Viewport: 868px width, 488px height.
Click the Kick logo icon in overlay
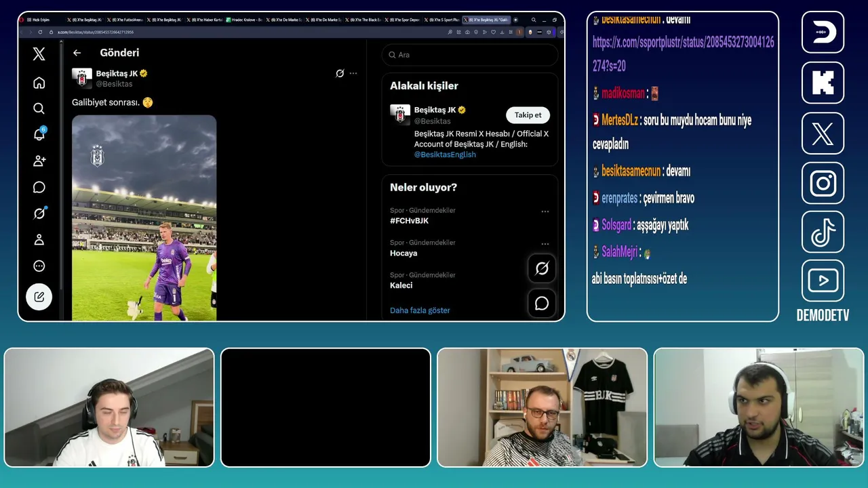pos(823,83)
